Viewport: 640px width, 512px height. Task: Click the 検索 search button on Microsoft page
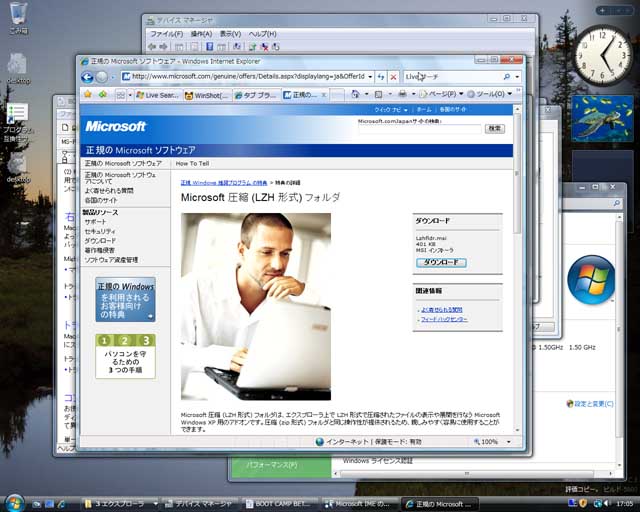(495, 129)
